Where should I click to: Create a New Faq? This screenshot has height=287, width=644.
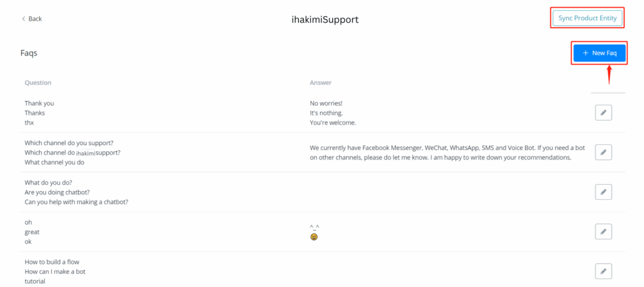pos(599,53)
